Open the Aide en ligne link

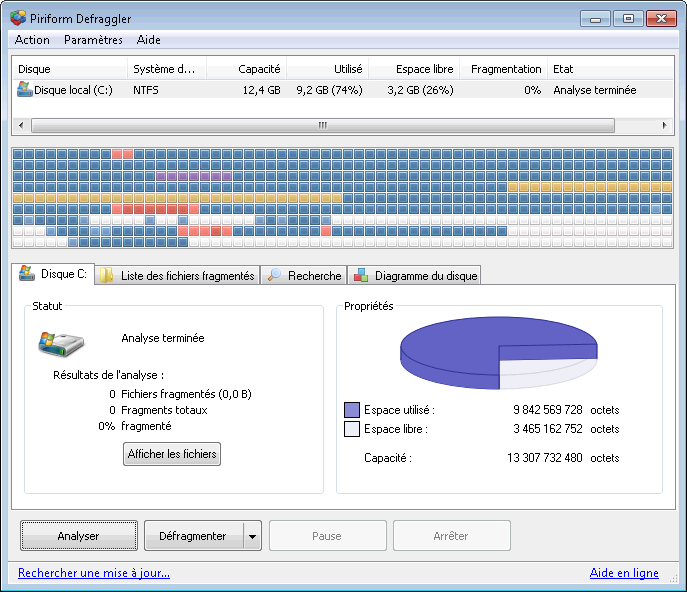(624, 573)
